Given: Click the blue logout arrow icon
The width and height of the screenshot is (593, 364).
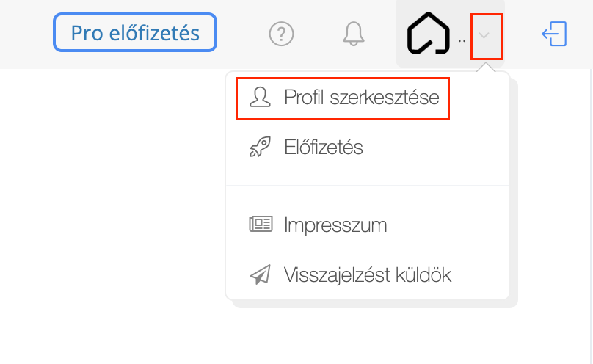Looking at the screenshot, I should (554, 34).
